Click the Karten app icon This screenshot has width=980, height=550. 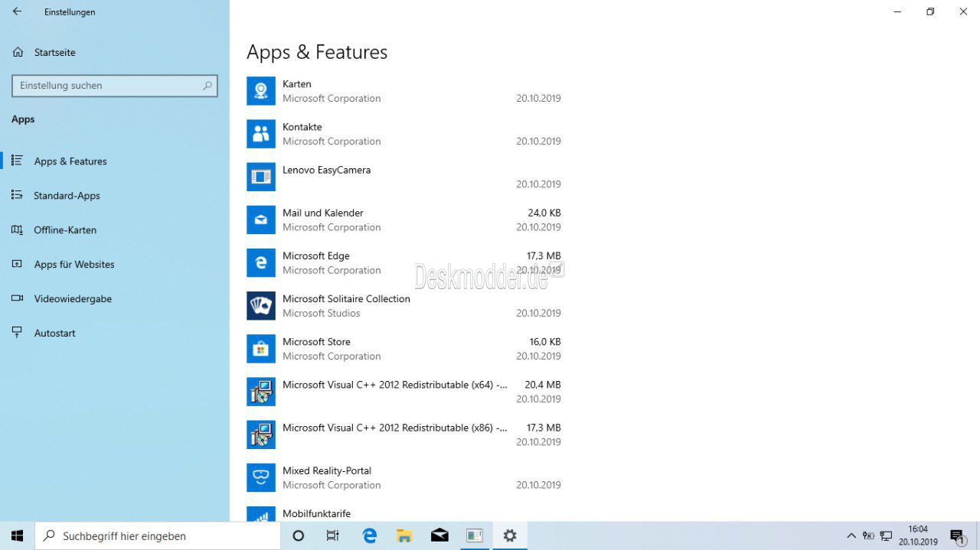click(261, 91)
